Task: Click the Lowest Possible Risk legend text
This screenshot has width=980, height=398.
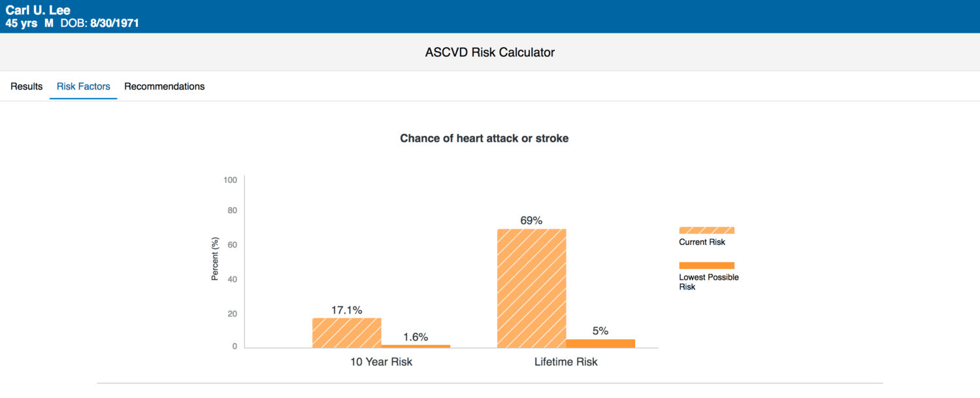Action: click(x=708, y=282)
